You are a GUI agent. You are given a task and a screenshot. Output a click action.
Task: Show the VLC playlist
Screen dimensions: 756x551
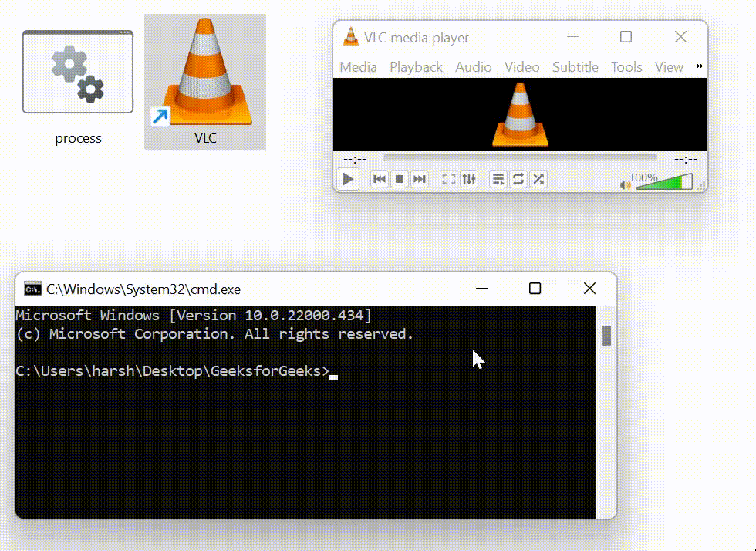tap(498, 180)
